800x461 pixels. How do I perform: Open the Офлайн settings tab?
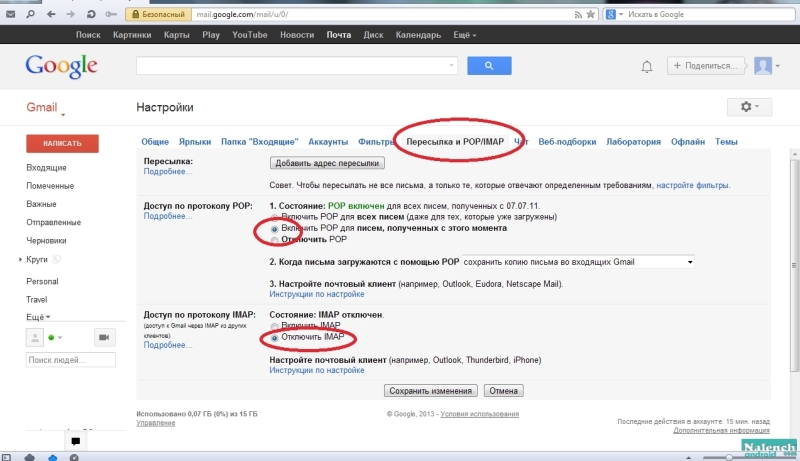tap(688, 142)
